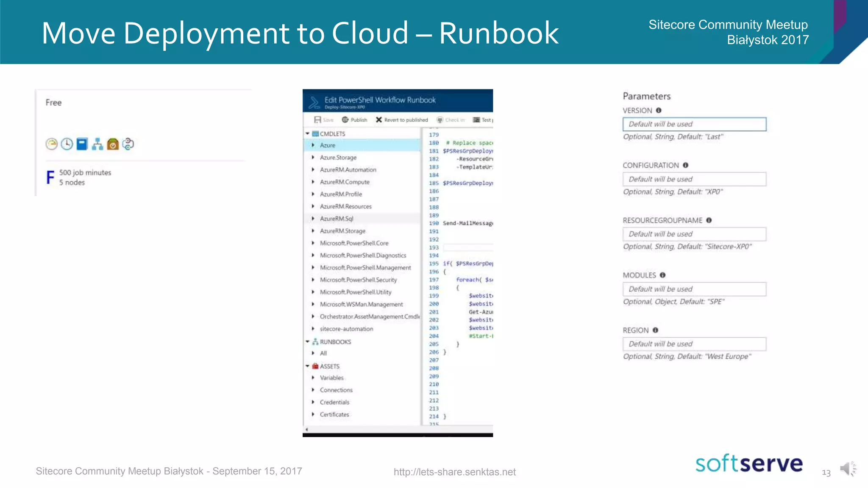Click the CMDLETS folder icon

tap(315, 134)
